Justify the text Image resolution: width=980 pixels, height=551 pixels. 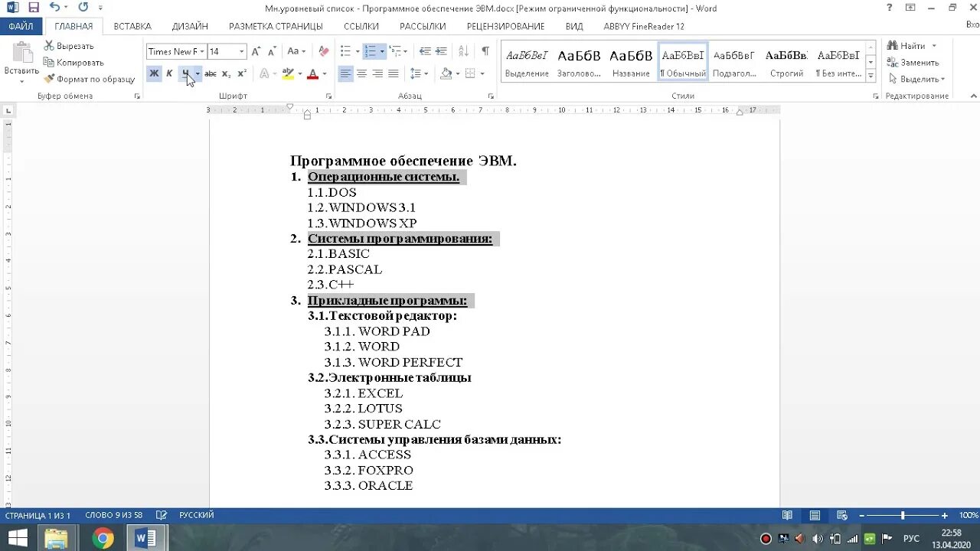394,73
